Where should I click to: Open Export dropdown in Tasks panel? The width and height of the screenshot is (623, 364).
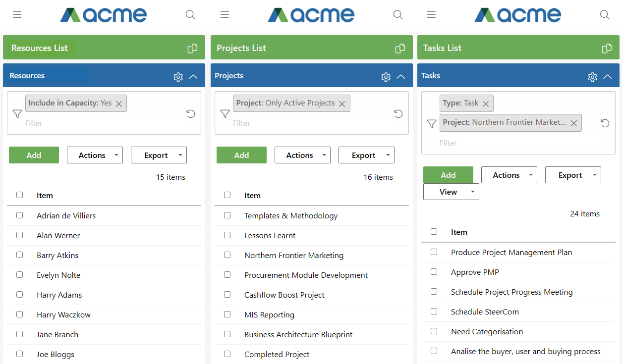(573, 175)
